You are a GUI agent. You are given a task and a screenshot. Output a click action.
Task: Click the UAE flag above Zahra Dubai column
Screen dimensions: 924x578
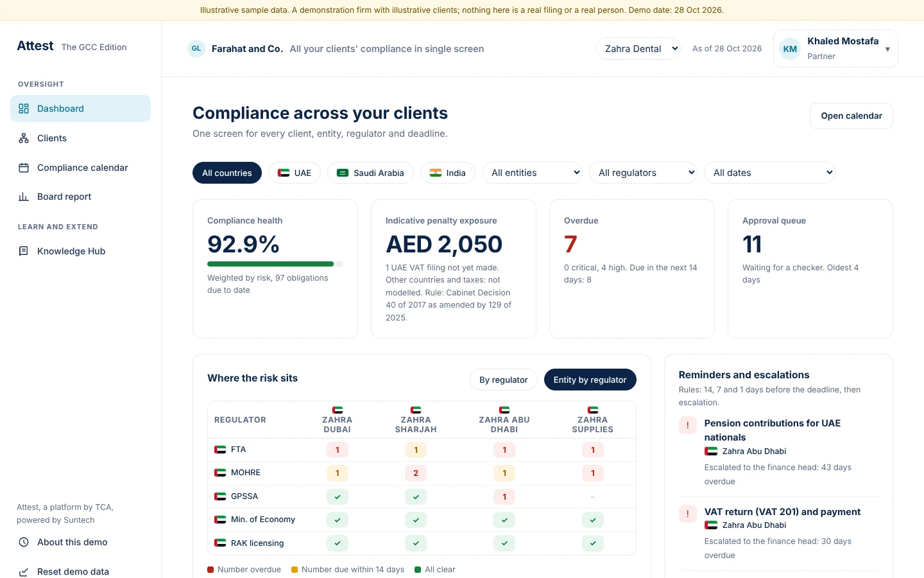pyautogui.click(x=338, y=410)
